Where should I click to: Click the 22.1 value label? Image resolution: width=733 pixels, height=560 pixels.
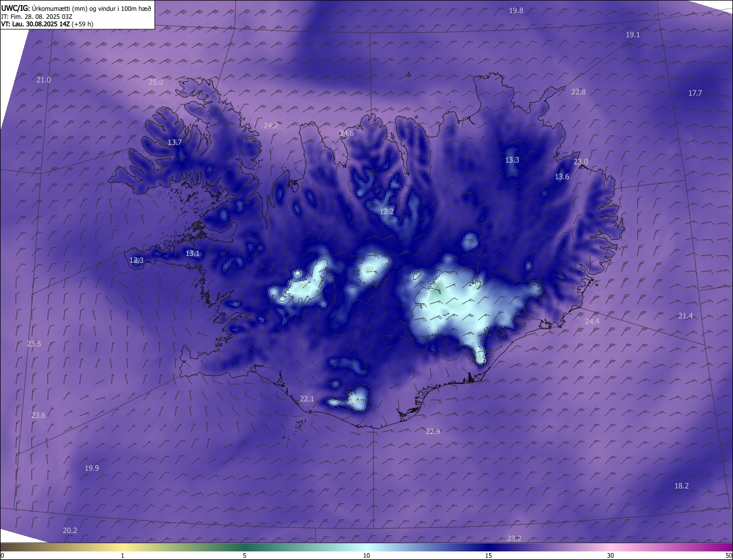point(307,399)
